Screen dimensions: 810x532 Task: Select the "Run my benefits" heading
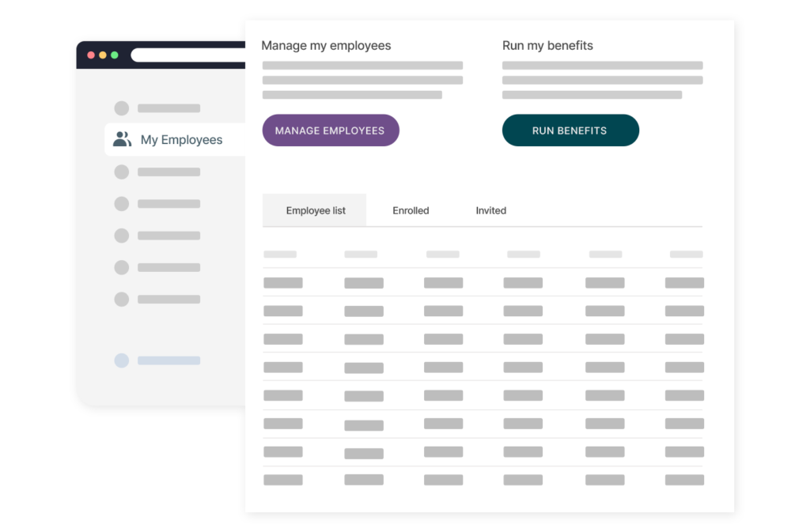pos(547,46)
